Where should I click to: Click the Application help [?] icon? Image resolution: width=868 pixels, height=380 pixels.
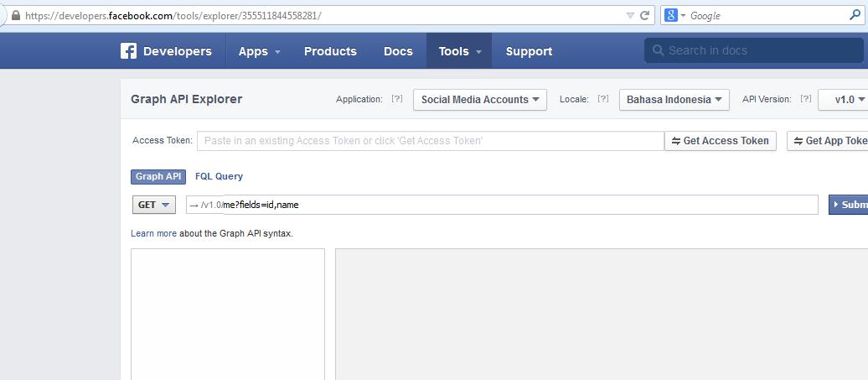tap(397, 99)
